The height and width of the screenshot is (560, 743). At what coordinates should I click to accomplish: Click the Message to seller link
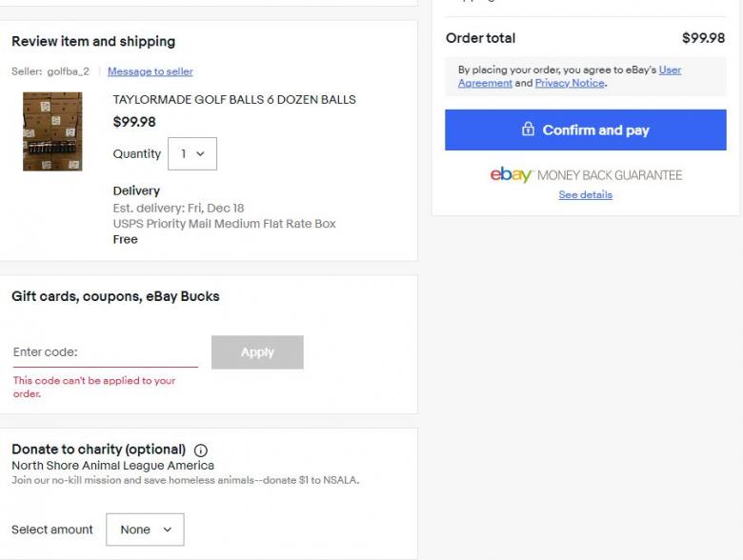click(150, 71)
